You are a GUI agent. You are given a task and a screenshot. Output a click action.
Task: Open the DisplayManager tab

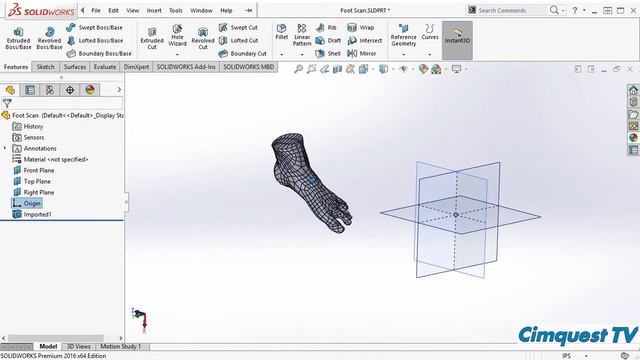point(90,90)
